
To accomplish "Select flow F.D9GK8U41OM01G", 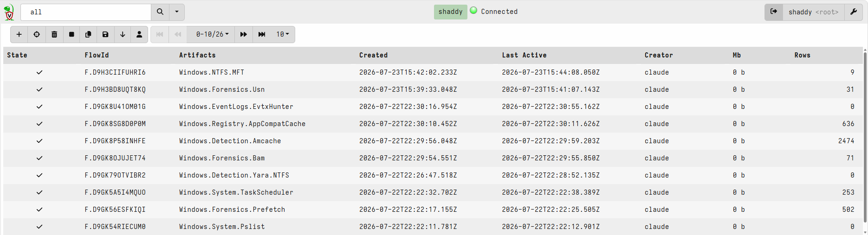I will click(115, 107).
